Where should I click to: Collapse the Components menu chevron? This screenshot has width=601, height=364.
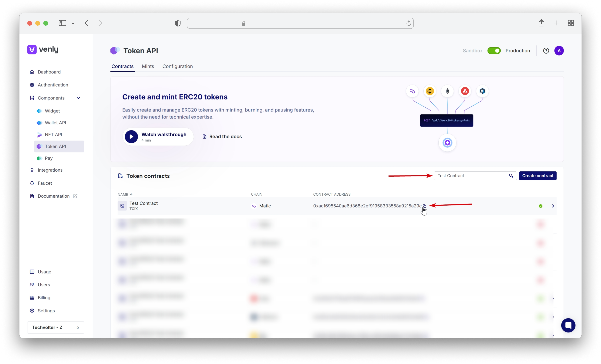(78, 98)
